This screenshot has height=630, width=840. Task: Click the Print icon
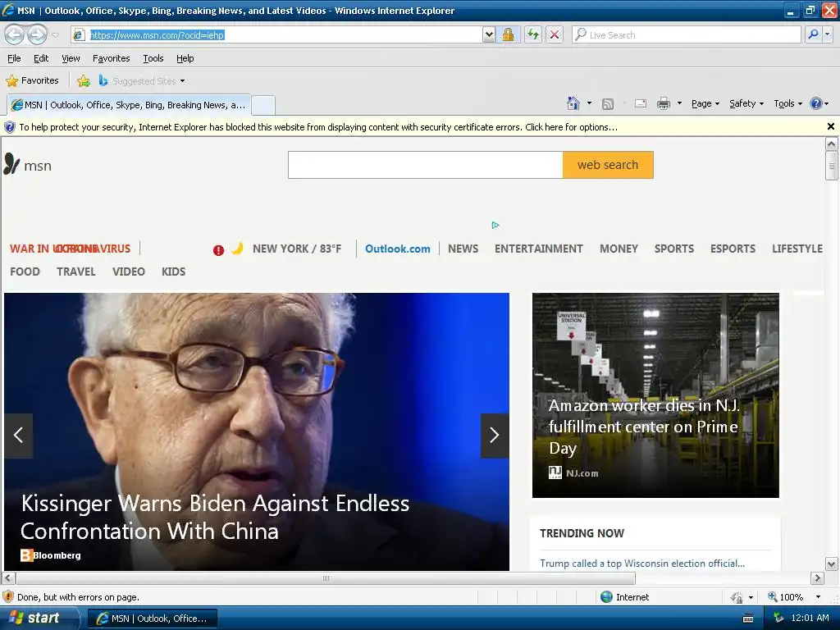tap(663, 103)
